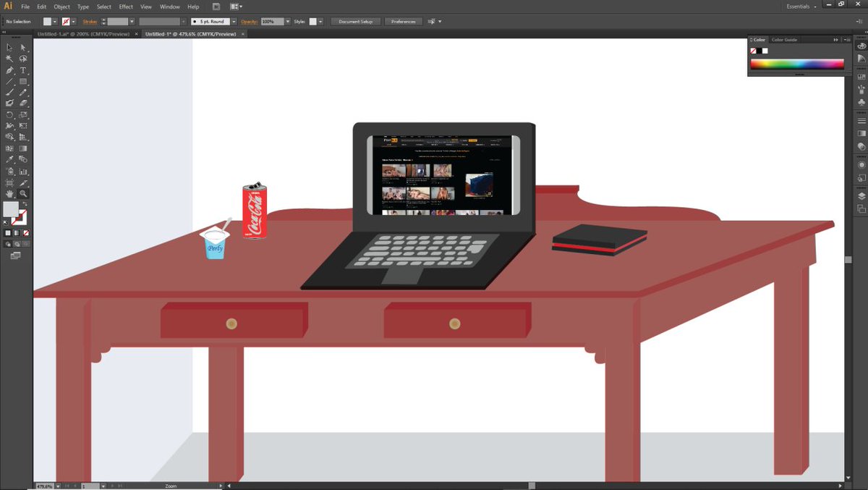Select the Eraser tool

point(23,104)
